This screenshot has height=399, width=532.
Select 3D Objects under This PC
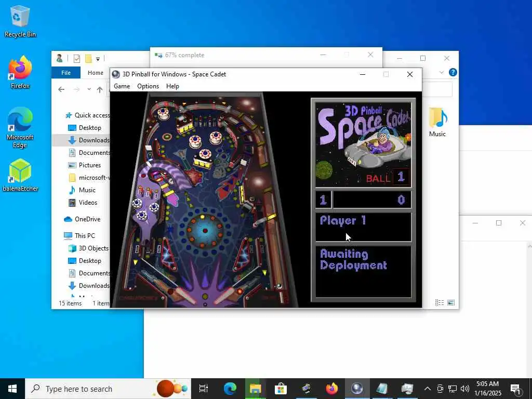pyautogui.click(x=88, y=248)
